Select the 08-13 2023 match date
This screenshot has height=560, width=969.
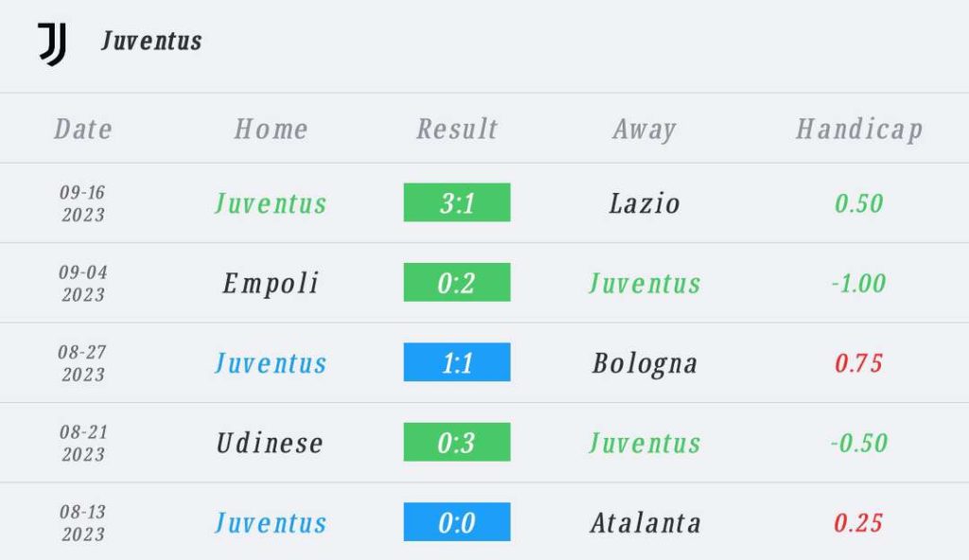pos(83,523)
